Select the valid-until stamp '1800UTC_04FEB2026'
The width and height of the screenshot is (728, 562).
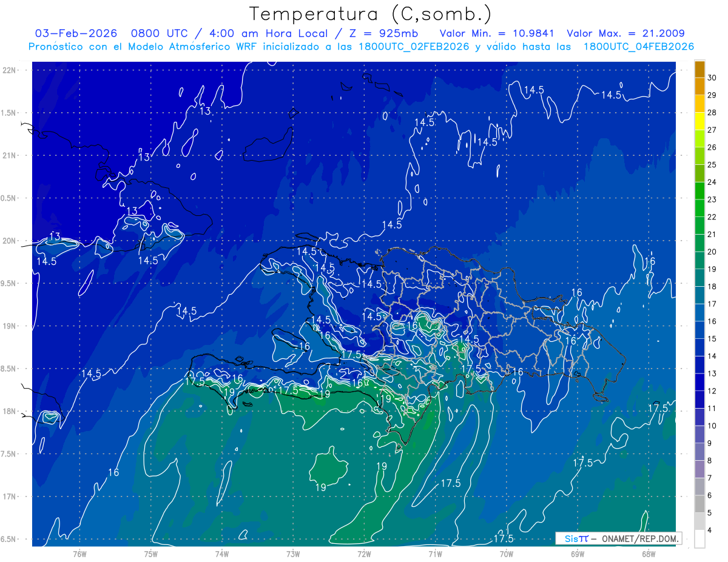tap(639, 47)
